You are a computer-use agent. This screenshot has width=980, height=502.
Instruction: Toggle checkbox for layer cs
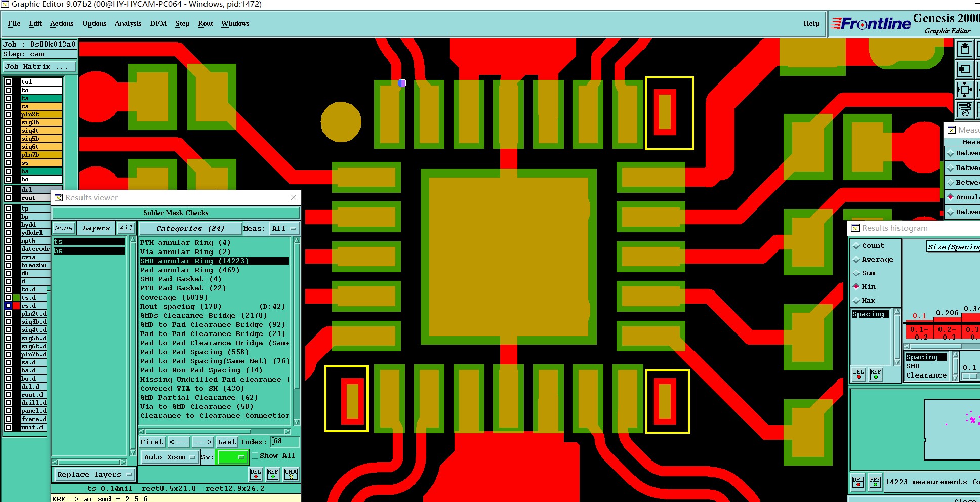coord(8,106)
